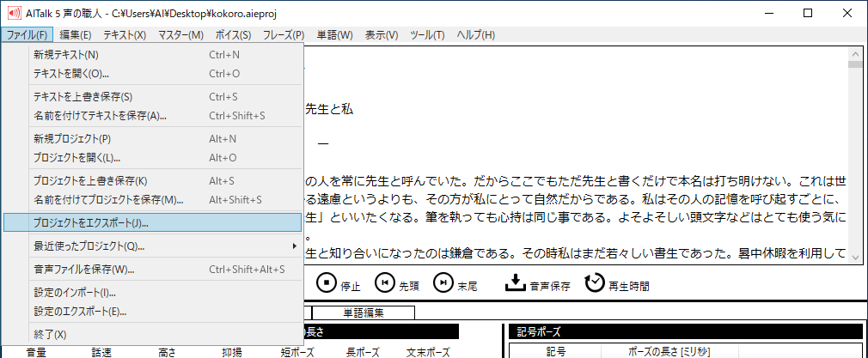Open the ボイス(S) menu

click(233, 35)
